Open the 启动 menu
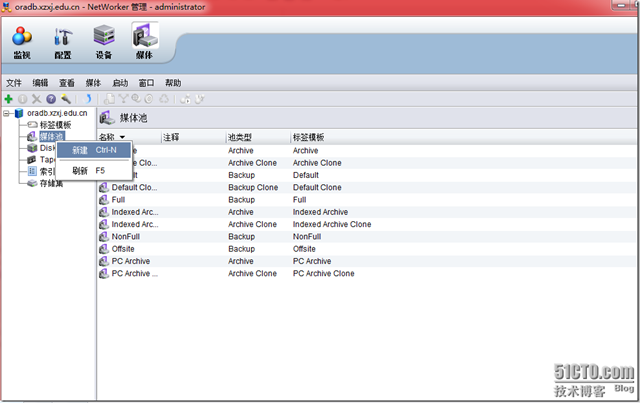The image size is (640, 403). tap(120, 83)
